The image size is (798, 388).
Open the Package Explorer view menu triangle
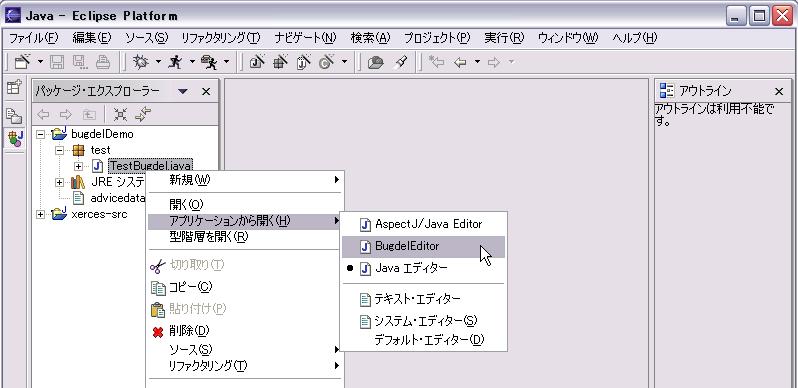[183, 91]
